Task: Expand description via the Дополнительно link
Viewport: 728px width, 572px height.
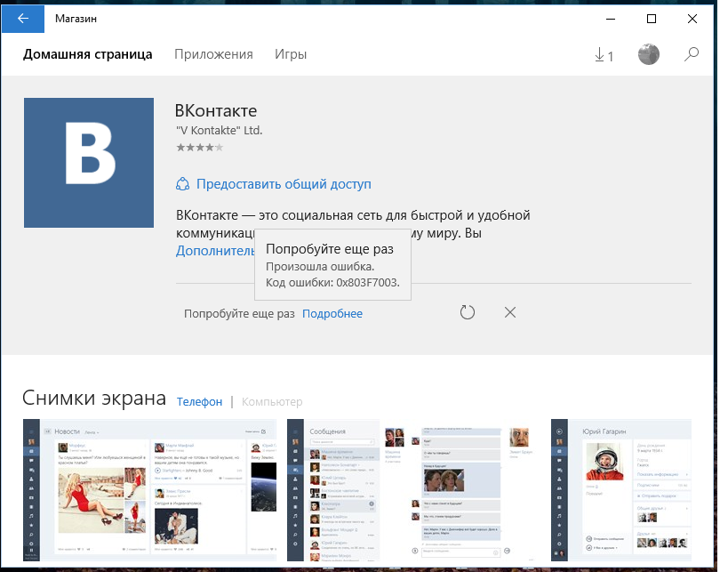Action: 215,251
